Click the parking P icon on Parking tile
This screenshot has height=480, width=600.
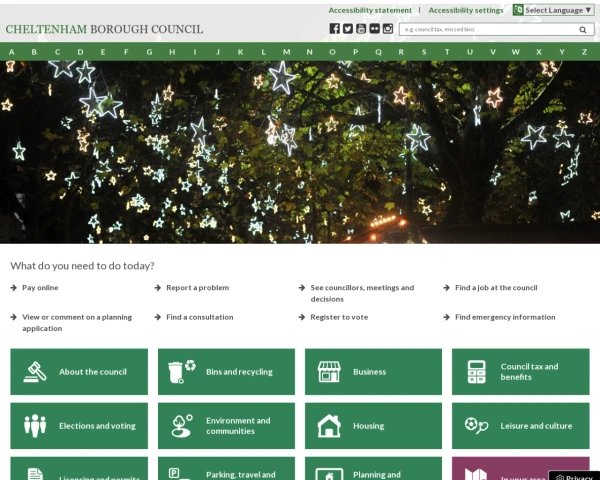(x=174, y=473)
